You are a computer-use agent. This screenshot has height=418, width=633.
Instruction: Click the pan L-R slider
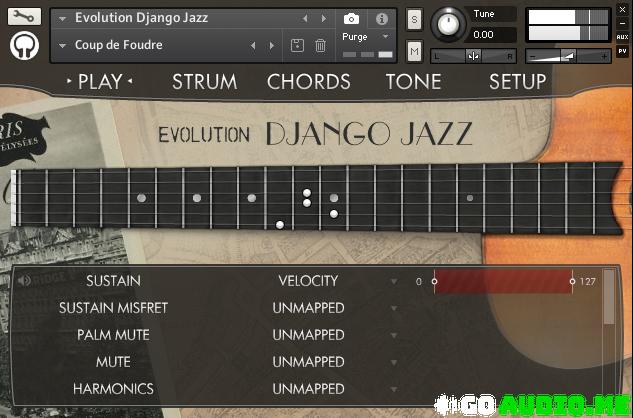pos(474,56)
